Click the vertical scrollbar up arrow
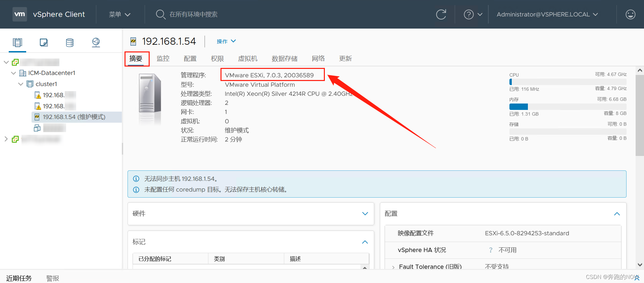The image size is (644, 283). pyautogui.click(x=640, y=70)
